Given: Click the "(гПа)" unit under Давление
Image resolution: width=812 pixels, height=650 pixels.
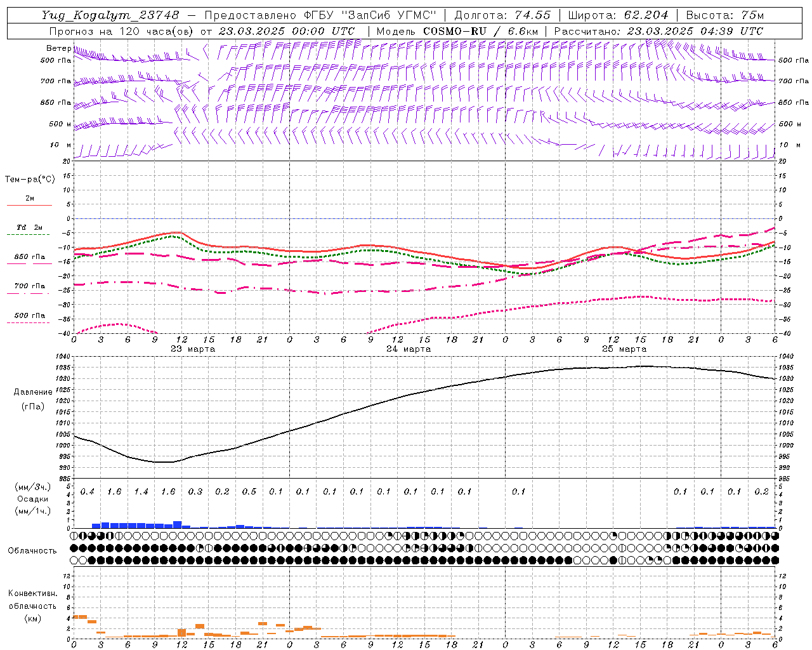Looking at the screenshot, I should tap(33, 407).
